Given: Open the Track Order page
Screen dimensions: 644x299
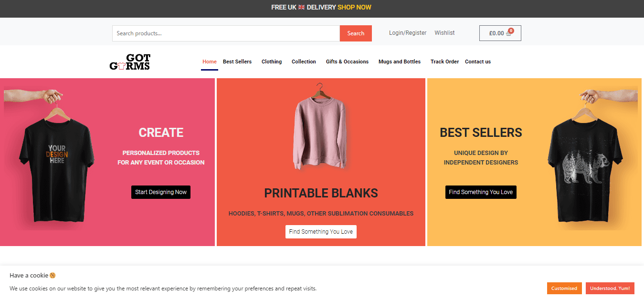Looking at the screenshot, I should coord(444,62).
